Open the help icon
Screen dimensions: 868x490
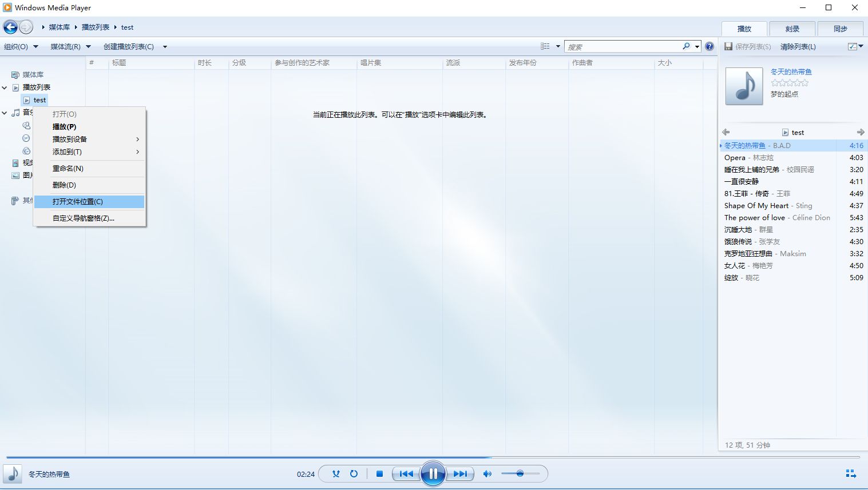710,46
